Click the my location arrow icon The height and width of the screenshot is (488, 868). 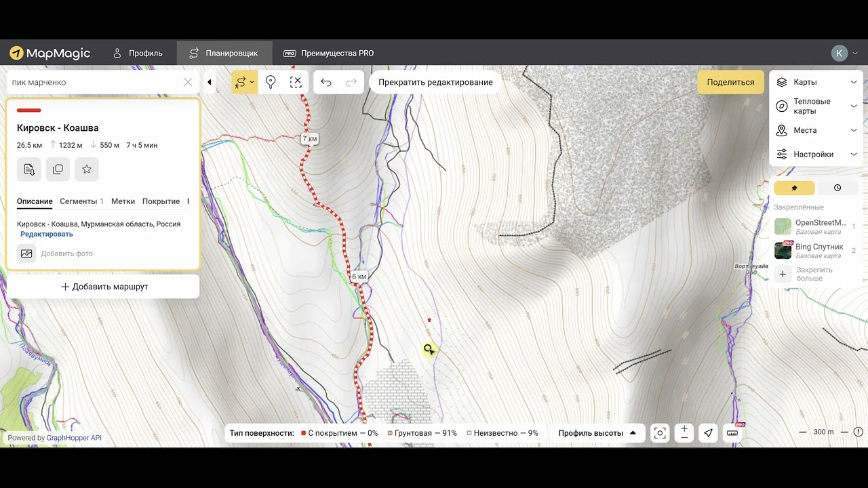point(708,433)
